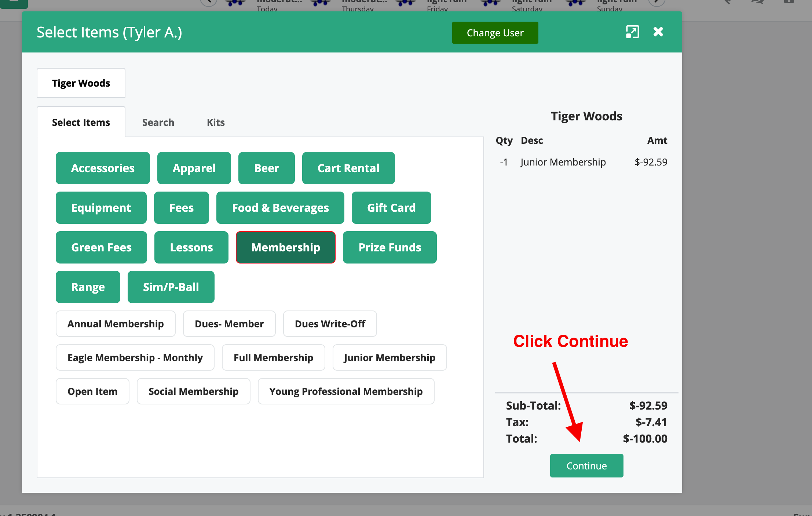Close the Select Items dialog
The height and width of the screenshot is (516, 812).
click(658, 32)
